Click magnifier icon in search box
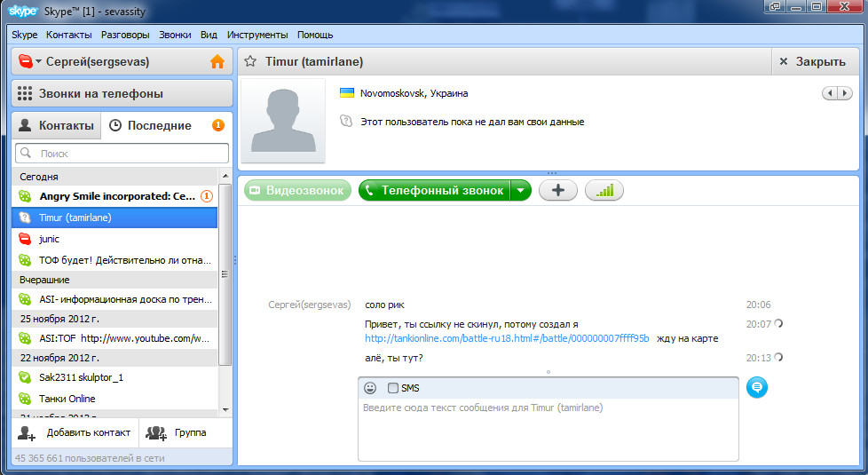This screenshot has width=868, height=475. pos(26,152)
